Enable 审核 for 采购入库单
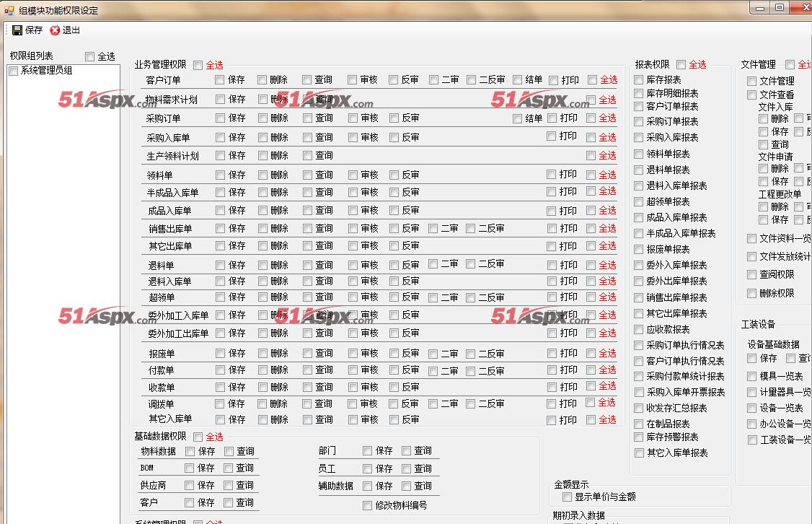 coord(353,137)
